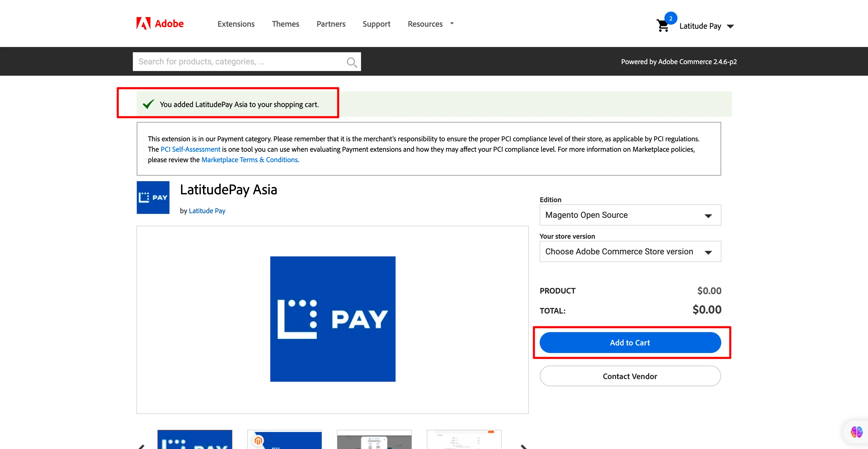Click the Adobe logo in the header
The height and width of the screenshot is (449, 868).
pyautogui.click(x=160, y=23)
